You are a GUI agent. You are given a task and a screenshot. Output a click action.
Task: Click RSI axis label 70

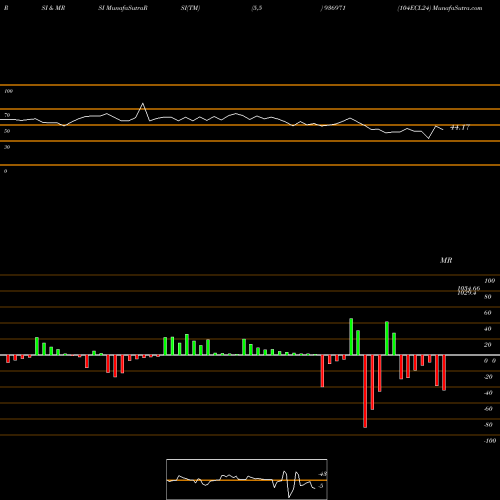point(7,115)
